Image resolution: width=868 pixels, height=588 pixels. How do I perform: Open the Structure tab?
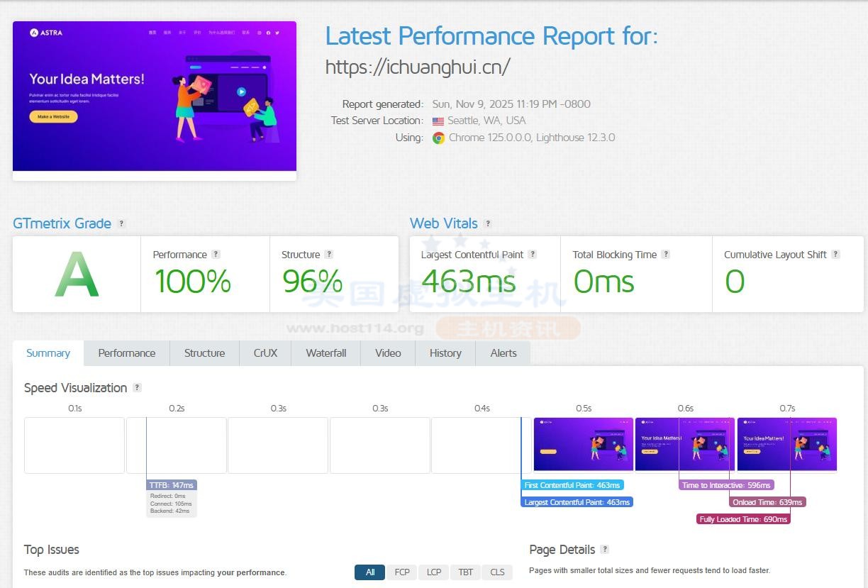tap(204, 353)
